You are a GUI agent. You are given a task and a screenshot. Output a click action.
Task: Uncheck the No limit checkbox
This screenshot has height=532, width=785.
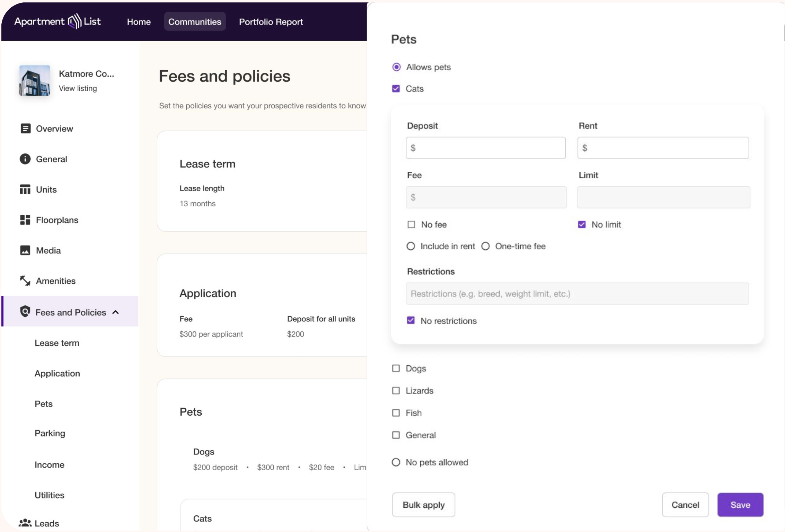tap(582, 224)
